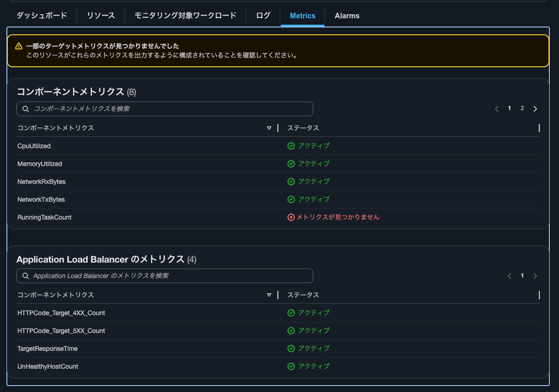This screenshot has width=559, height=392.
Task: Click the red error icon beside RunningTaskCount status
Action: coord(291,217)
